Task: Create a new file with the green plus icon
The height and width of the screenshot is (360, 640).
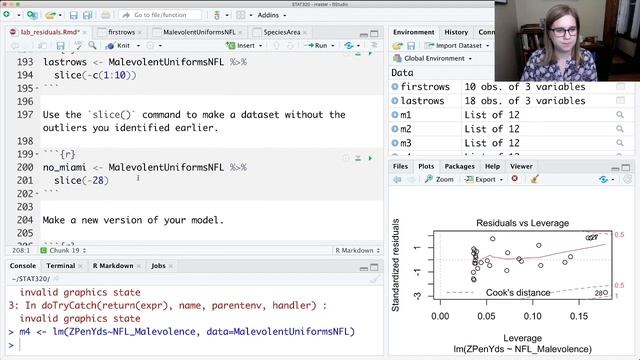Action: point(7,15)
